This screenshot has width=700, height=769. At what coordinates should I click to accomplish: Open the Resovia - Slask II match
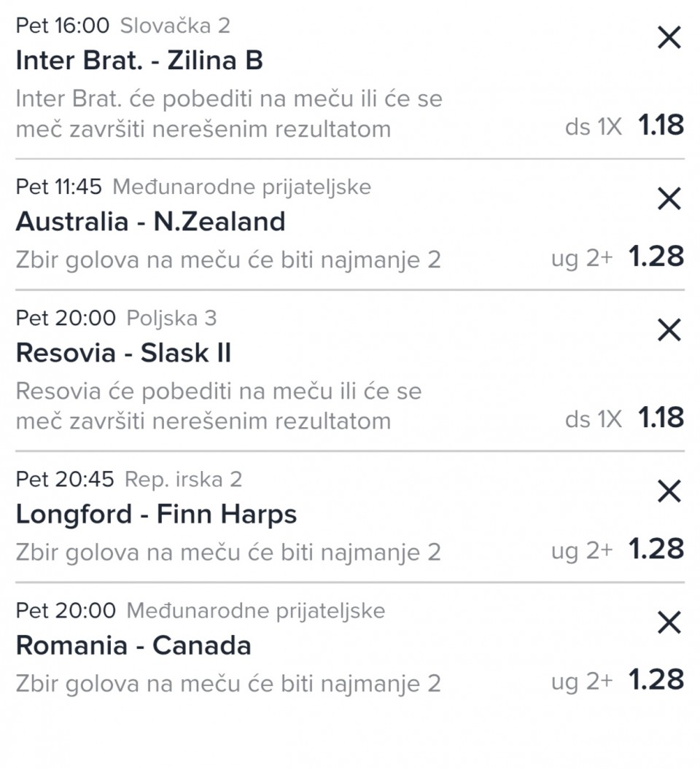[124, 353]
